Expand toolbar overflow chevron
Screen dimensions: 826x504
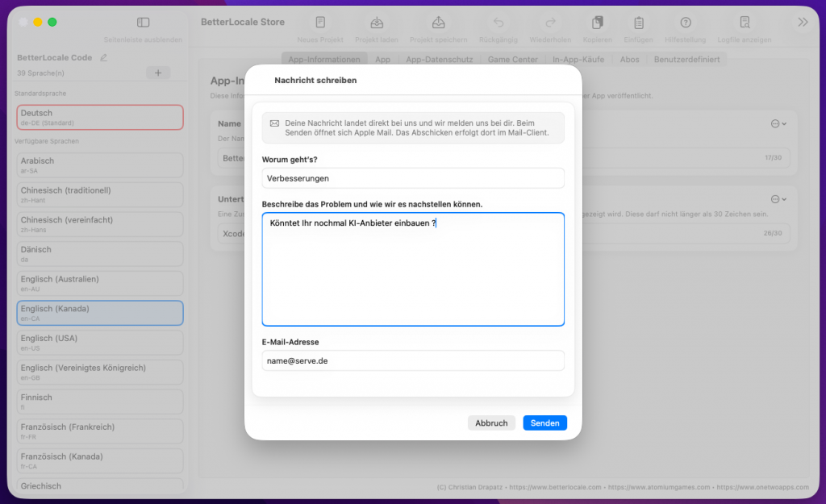point(803,23)
